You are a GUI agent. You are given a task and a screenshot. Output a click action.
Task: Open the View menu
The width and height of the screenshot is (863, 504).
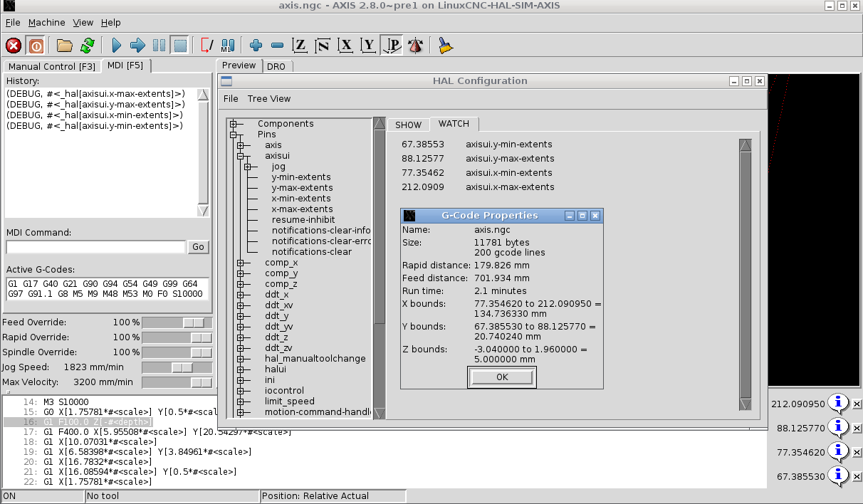pyautogui.click(x=83, y=23)
